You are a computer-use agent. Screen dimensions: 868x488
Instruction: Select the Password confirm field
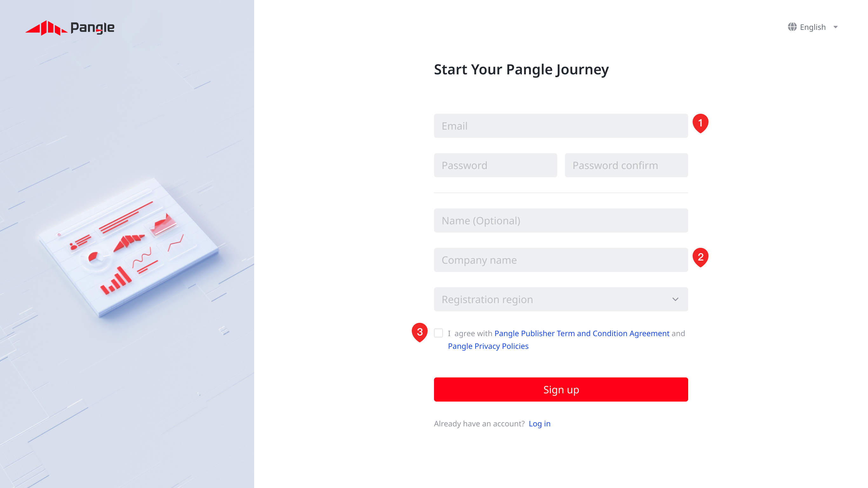pyautogui.click(x=626, y=165)
